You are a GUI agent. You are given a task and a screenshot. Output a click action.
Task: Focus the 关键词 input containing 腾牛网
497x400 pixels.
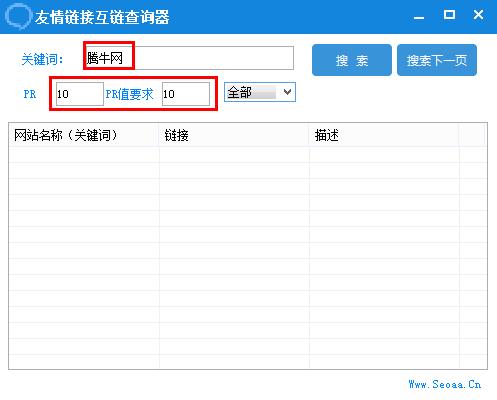(189, 58)
